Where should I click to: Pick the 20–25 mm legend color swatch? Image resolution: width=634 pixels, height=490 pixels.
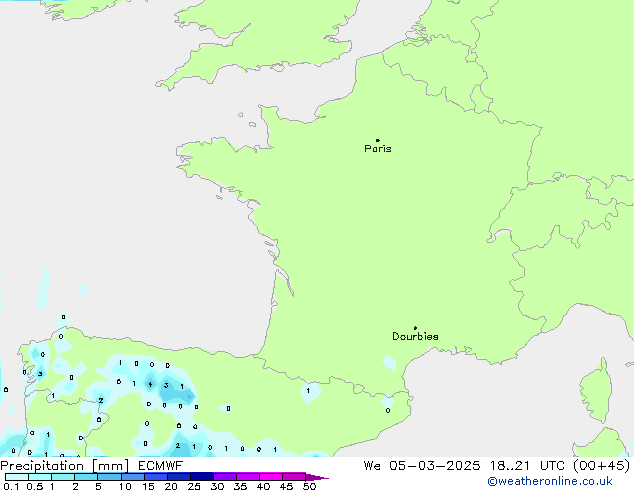click(x=178, y=477)
